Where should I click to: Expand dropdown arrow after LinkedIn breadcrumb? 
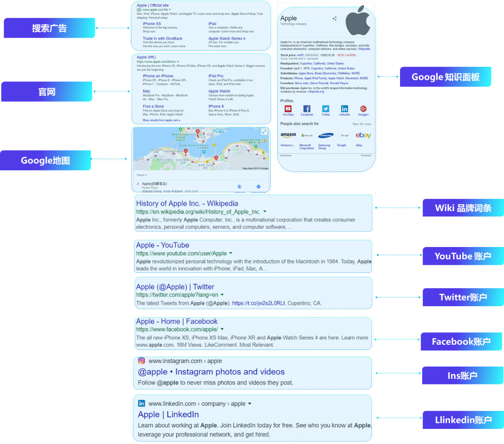[250, 404]
